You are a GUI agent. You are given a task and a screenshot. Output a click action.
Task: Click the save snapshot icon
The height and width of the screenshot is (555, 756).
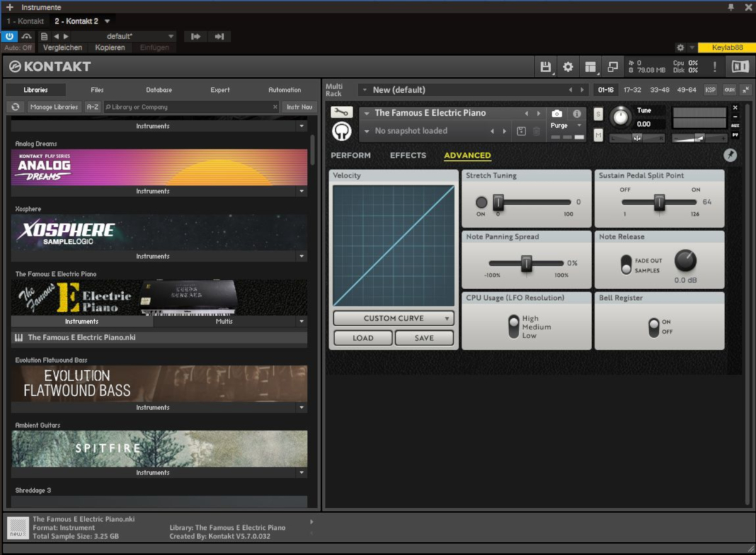point(521,131)
